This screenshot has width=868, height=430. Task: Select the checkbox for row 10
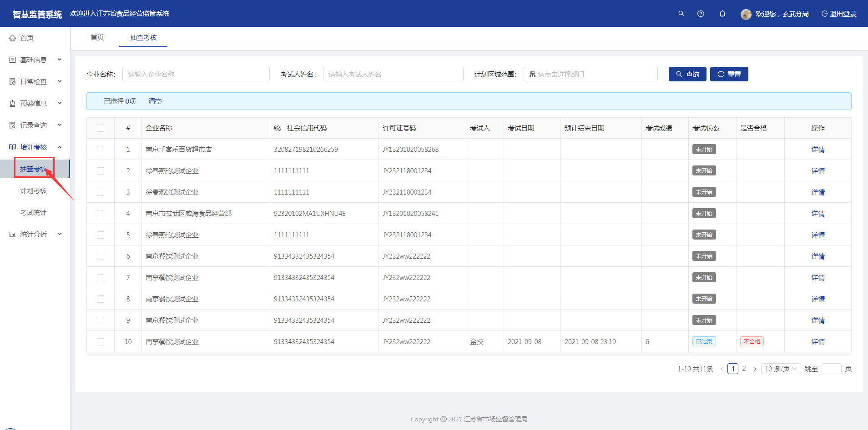[101, 342]
